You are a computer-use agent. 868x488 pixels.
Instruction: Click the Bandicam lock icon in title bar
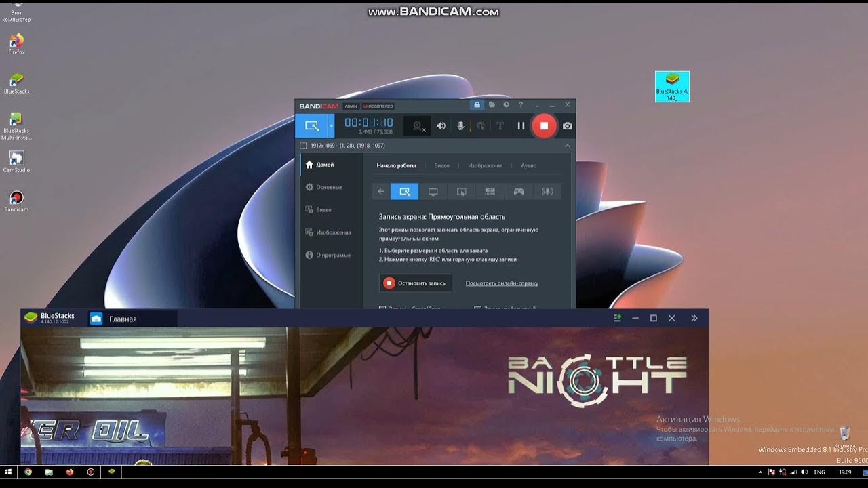477,105
